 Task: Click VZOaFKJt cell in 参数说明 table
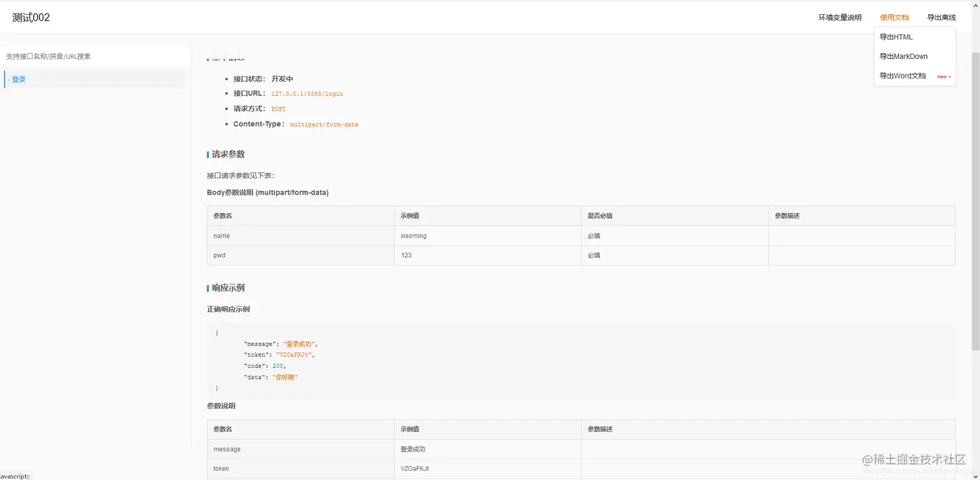click(x=488, y=468)
